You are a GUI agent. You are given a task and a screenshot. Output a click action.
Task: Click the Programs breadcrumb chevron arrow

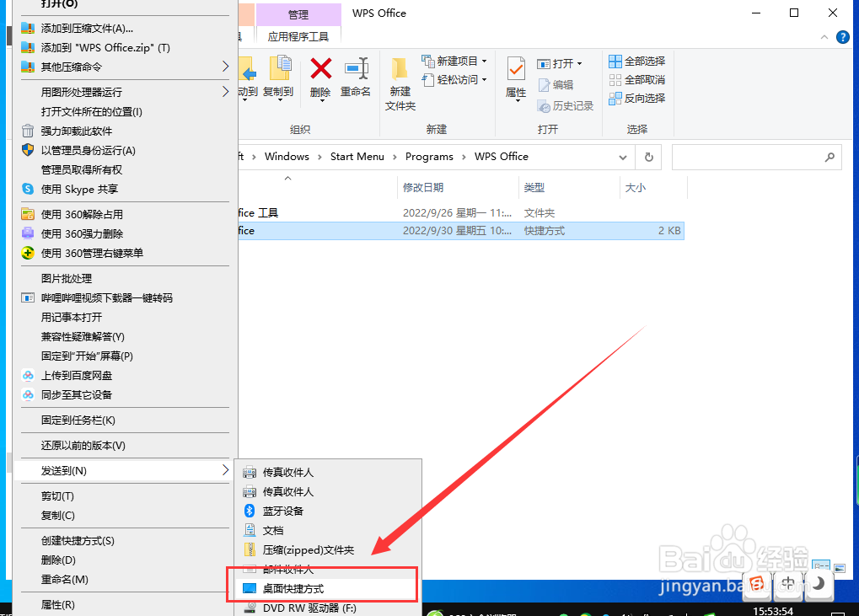coord(464,157)
